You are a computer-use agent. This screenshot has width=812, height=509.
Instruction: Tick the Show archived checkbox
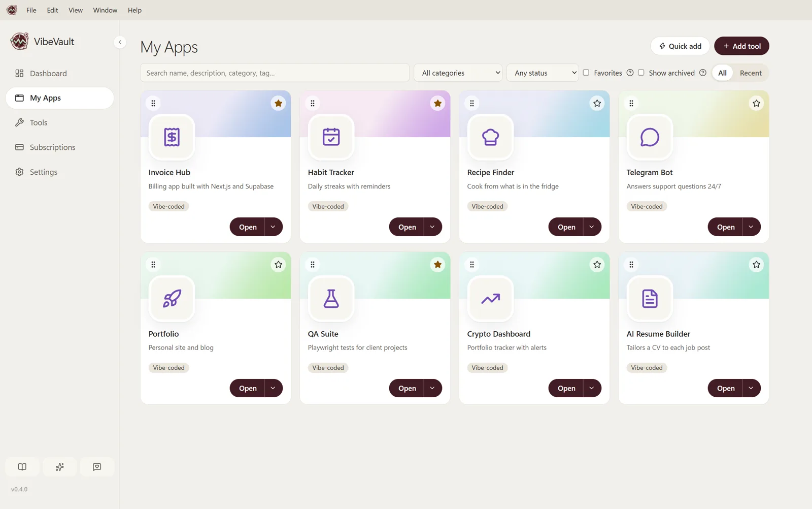point(641,73)
